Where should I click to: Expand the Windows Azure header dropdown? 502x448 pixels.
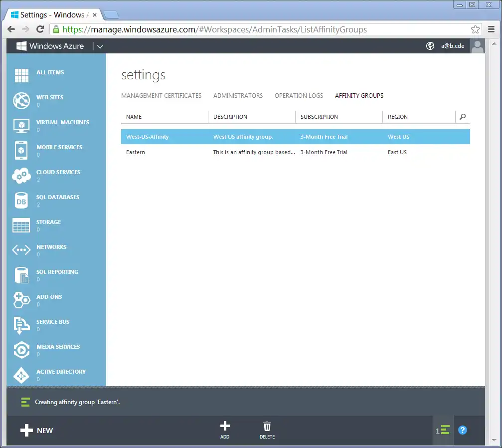click(100, 46)
